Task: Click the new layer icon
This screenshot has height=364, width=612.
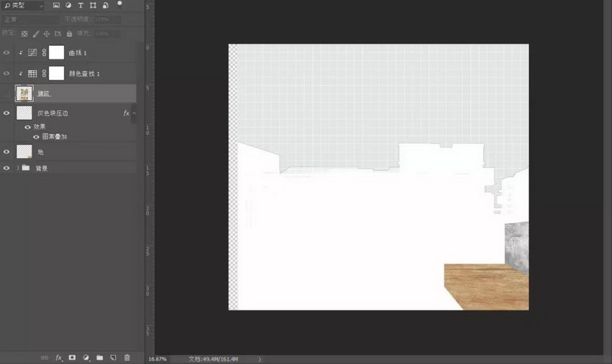Action: [x=113, y=358]
